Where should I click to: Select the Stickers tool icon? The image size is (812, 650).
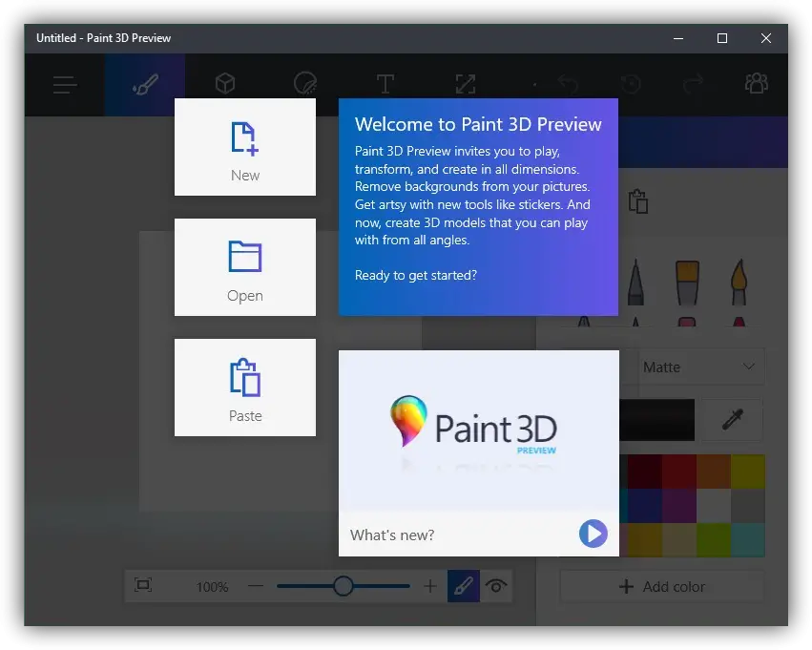(x=304, y=85)
